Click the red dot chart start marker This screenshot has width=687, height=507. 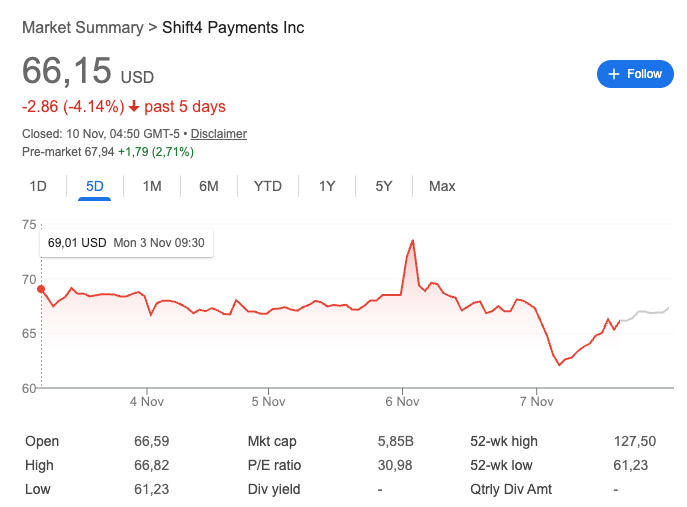41,289
